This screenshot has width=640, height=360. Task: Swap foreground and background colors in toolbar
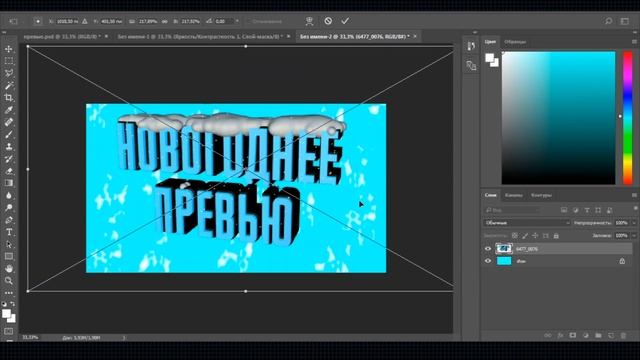pos(13,304)
